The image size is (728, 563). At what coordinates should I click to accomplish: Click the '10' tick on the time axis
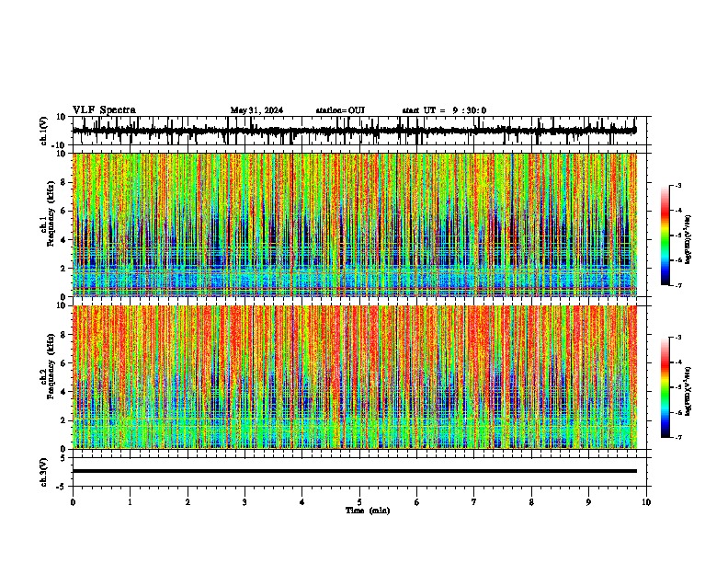pyautogui.click(x=646, y=502)
